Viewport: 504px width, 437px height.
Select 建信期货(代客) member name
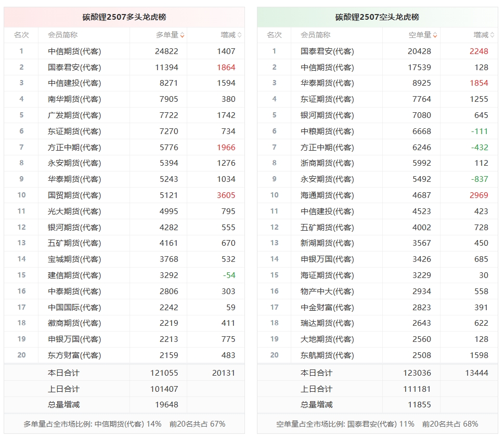(x=74, y=275)
